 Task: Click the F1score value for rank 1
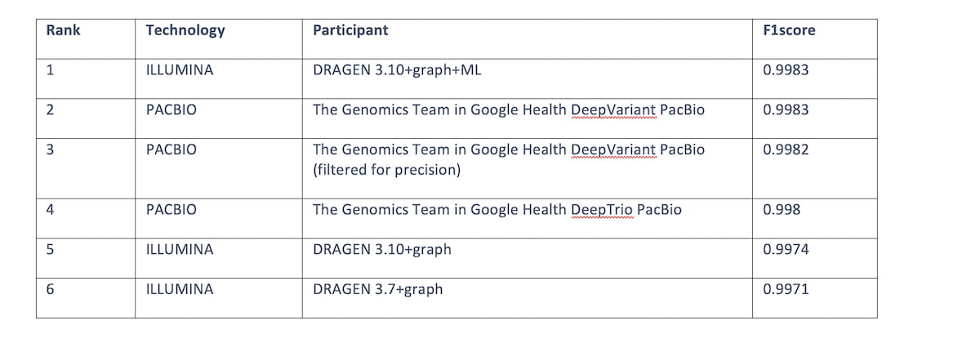[786, 70]
